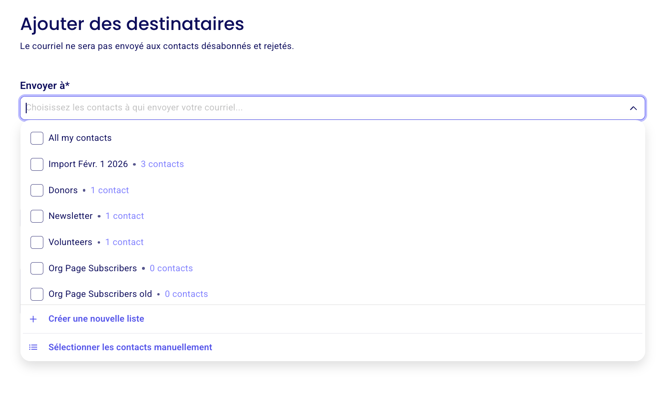Pick the Donors option label
The image size is (670, 413).
pos(63,190)
